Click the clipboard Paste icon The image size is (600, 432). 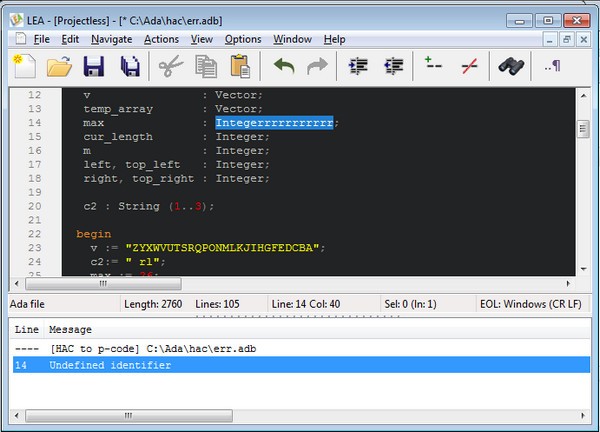(x=239, y=66)
